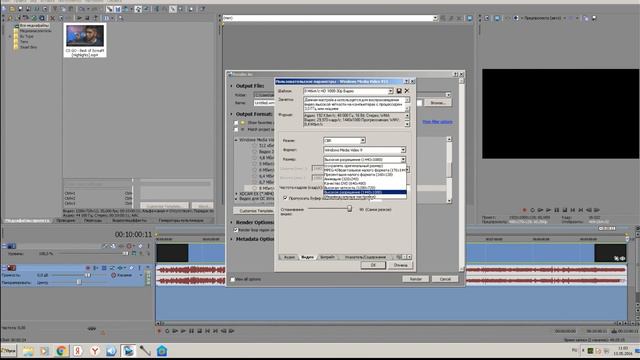Click OK in the custom settings dialog
Image resolution: width=640 pixels, height=360 pixels.
pos(373,265)
